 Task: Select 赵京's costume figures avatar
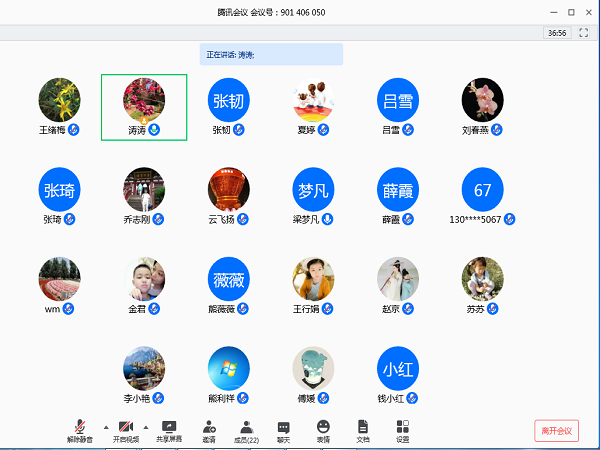coord(398,279)
